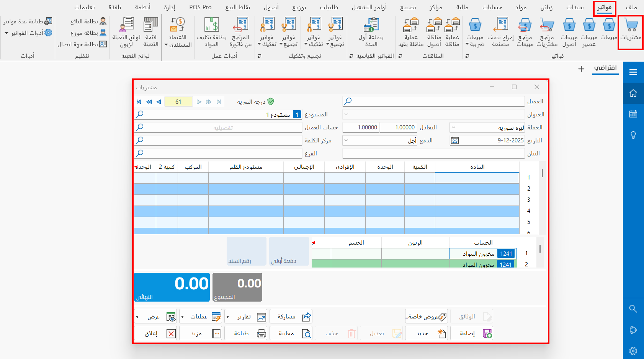Click the customer field search magnifier icon
The width and height of the screenshot is (644, 359).
tap(348, 101)
